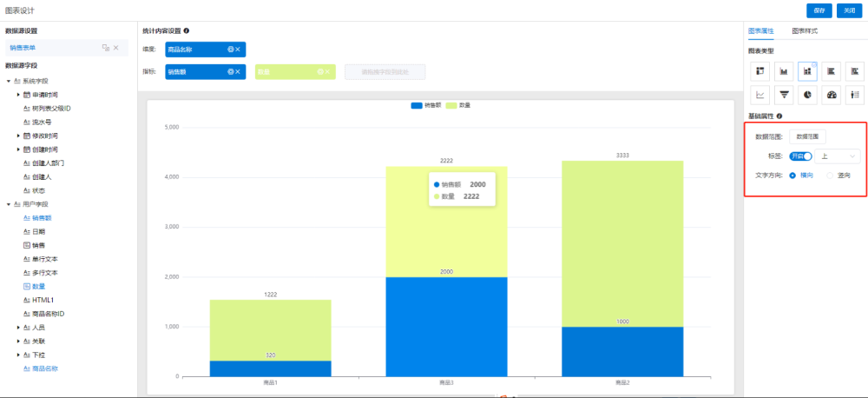Choose the pie chart type icon
The image size is (868, 398).
click(807, 95)
